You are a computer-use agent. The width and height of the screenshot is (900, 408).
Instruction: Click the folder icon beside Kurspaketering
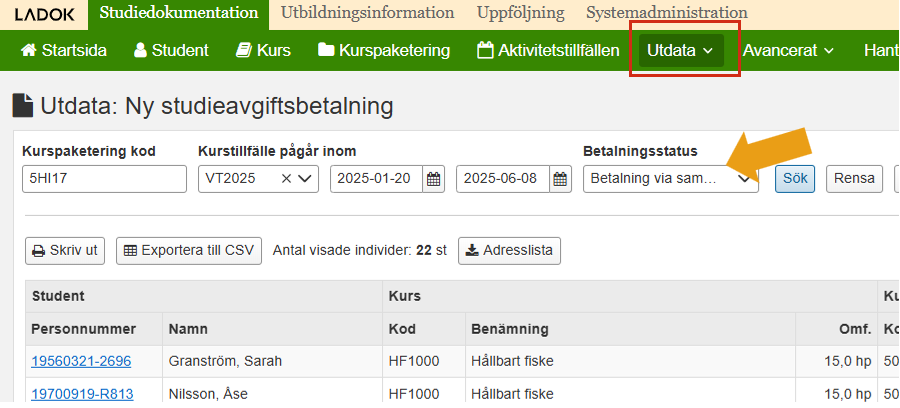pyautogui.click(x=326, y=50)
